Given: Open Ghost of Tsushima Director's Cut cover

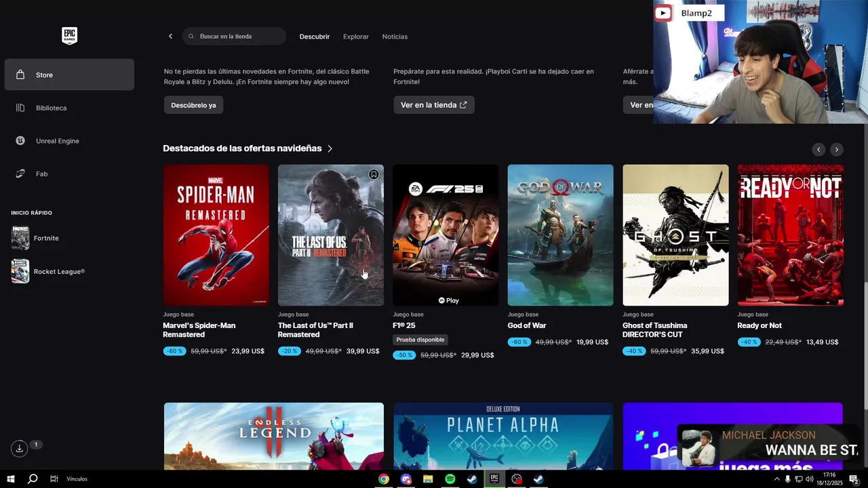Looking at the screenshot, I should tap(675, 235).
